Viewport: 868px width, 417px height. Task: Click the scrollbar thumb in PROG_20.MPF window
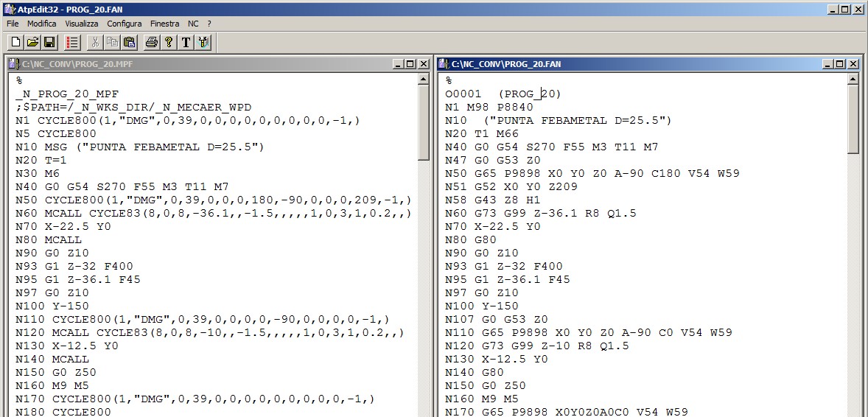[424, 122]
